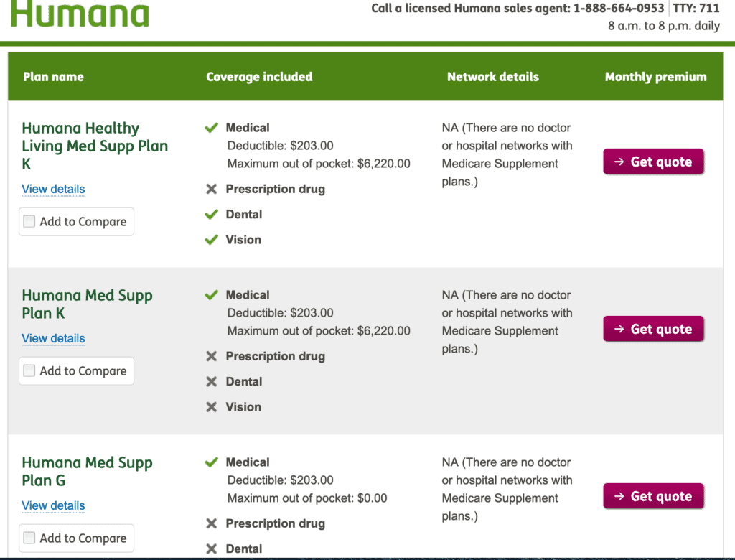Click X icon beside Prescription drug in Healthy Living plan
The image size is (735, 560).
[x=211, y=190]
